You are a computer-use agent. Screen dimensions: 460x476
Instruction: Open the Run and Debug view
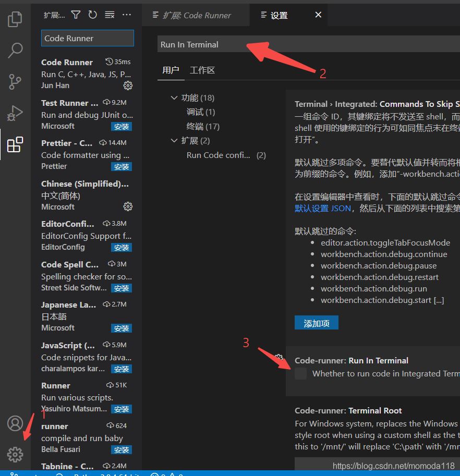click(x=15, y=113)
